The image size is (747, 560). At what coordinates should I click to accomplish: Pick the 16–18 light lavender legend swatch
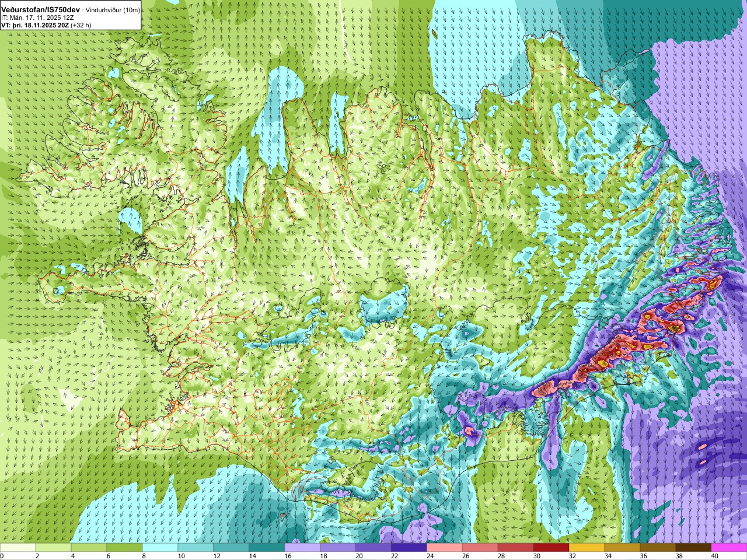(302, 548)
